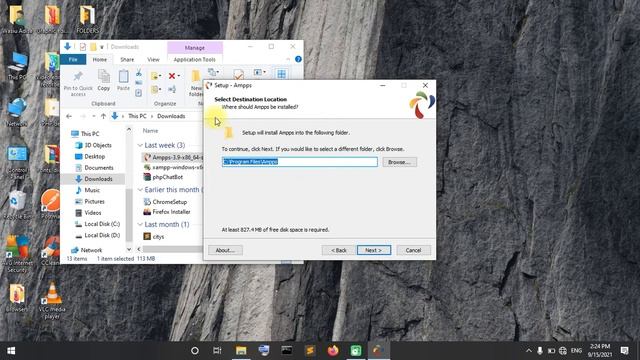Click the Properties checkmark icon
The image size is (640, 360).
coord(238,74)
